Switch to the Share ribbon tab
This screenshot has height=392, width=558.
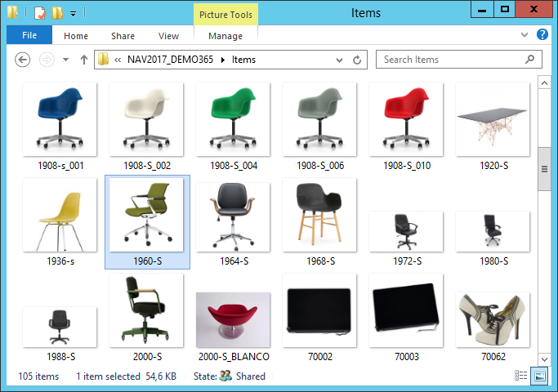123,36
